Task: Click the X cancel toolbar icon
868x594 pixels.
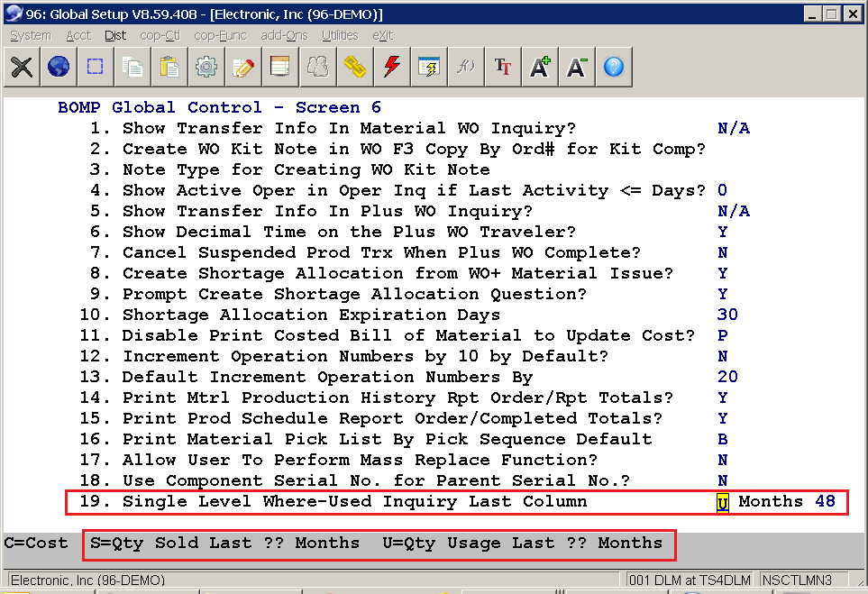Action: 22,68
